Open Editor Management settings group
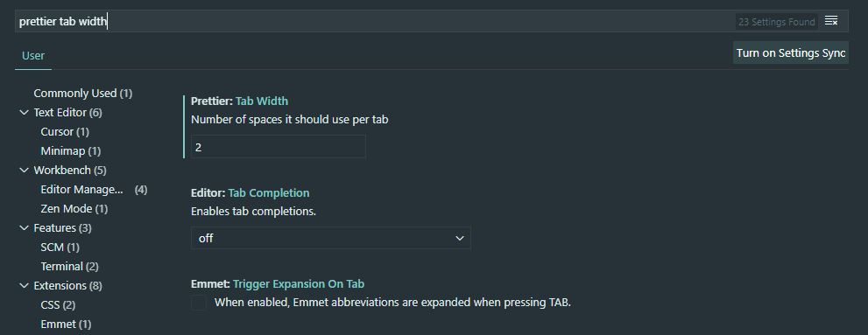 point(94,189)
